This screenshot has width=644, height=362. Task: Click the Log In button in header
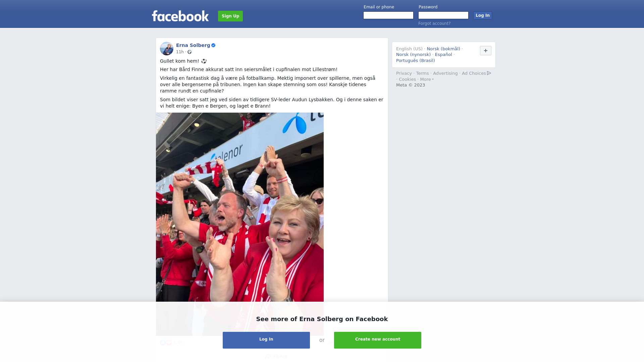[x=482, y=15]
